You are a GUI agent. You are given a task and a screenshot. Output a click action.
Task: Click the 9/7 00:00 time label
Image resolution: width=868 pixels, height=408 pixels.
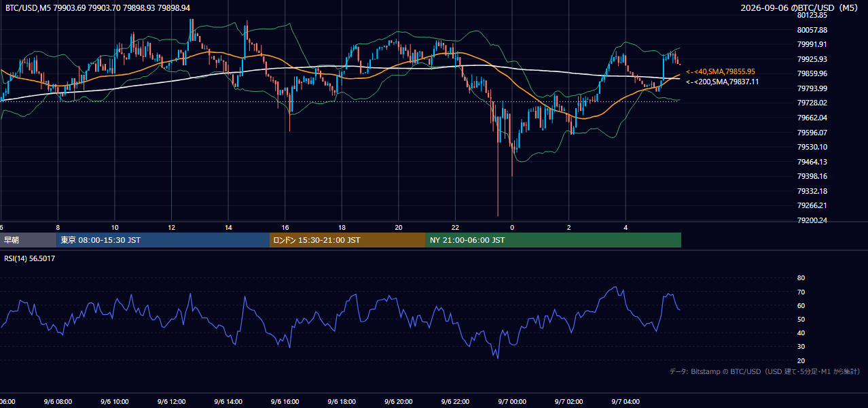512,402
